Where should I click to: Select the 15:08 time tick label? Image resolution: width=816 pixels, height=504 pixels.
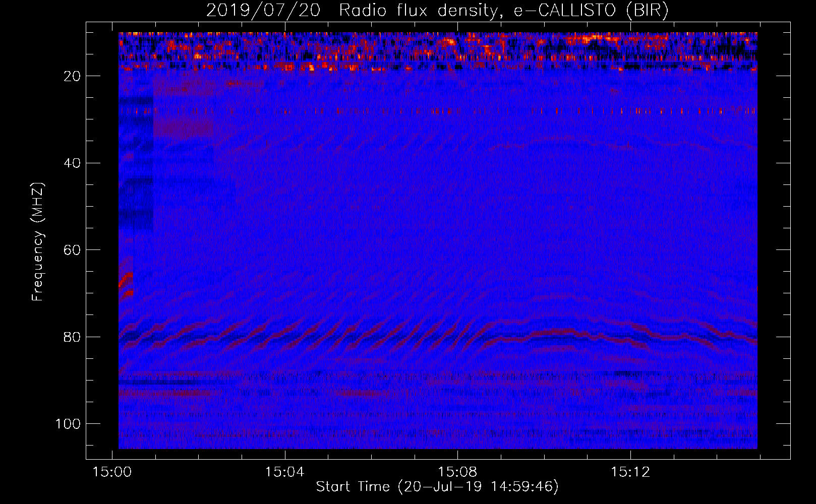point(457,472)
